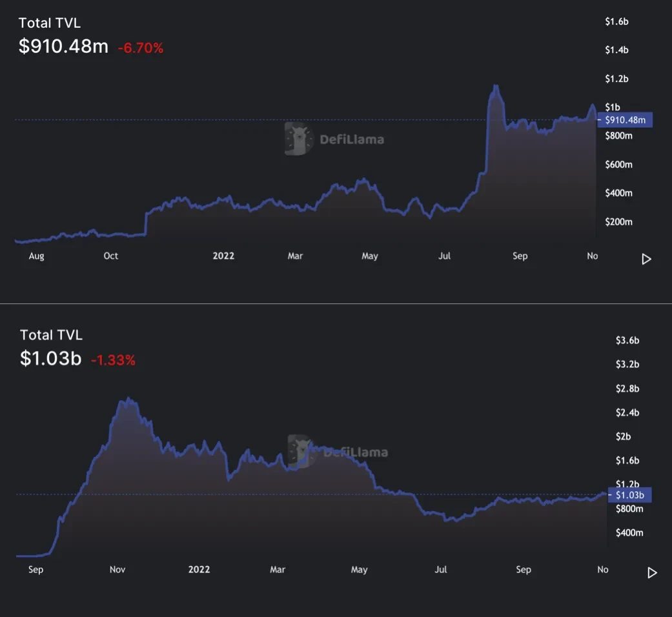This screenshot has width=672, height=617.
Task: Click the May label on bottom chart
Action: [359, 570]
